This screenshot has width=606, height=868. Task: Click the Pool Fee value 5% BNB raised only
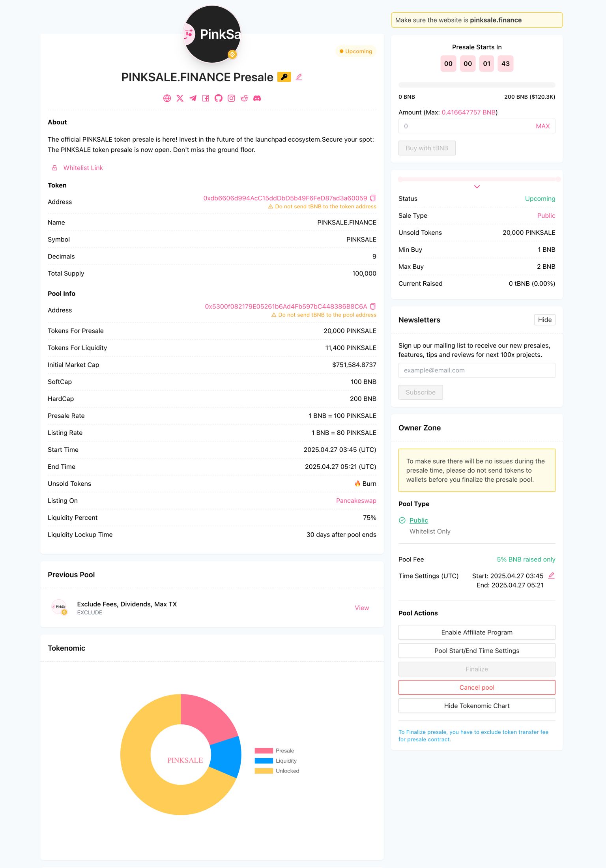[526, 559]
